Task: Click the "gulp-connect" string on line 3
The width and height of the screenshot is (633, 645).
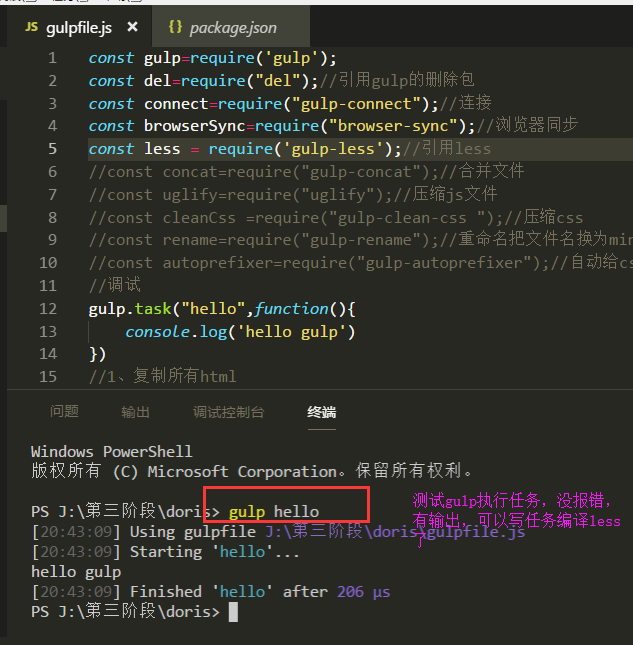Action: point(357,104)
